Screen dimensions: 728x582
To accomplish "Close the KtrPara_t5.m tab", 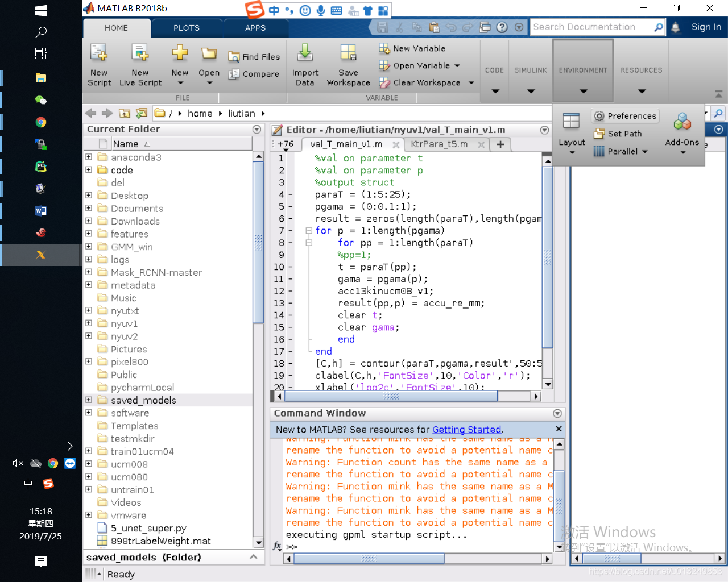I will (481, 144).
